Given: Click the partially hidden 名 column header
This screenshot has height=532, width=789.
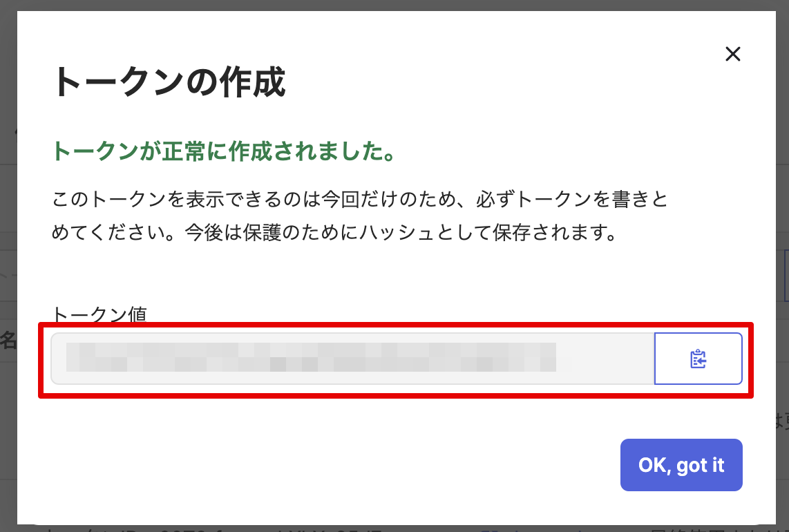Looking at the screenshot, I should coord(8,340).
